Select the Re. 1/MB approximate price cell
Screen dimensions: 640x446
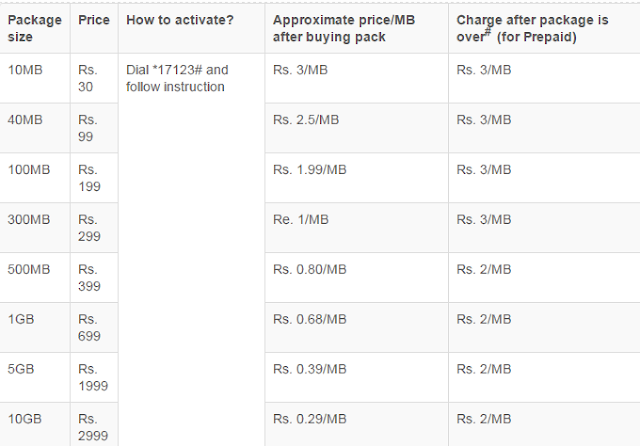[300, 220]
